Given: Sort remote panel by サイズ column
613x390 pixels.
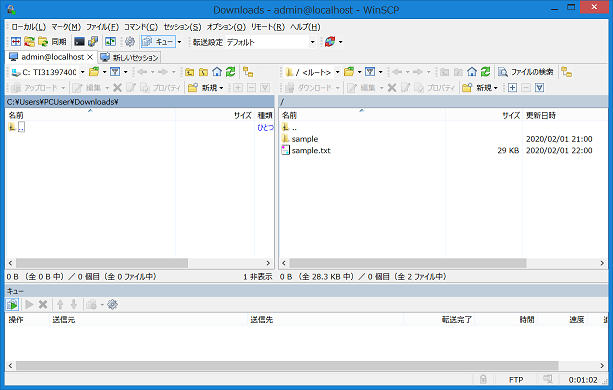Looking at the screenshot, I should (484, 115).
